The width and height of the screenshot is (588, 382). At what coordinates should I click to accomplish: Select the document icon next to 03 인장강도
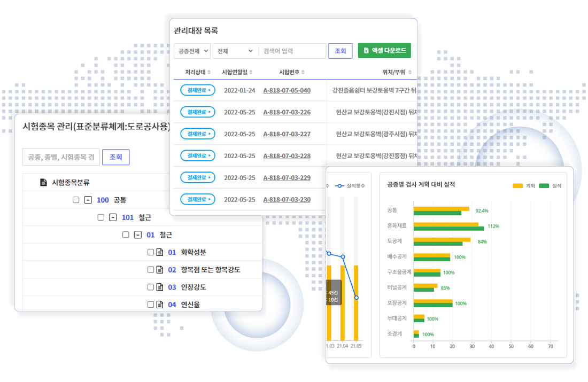coord(159,287)
